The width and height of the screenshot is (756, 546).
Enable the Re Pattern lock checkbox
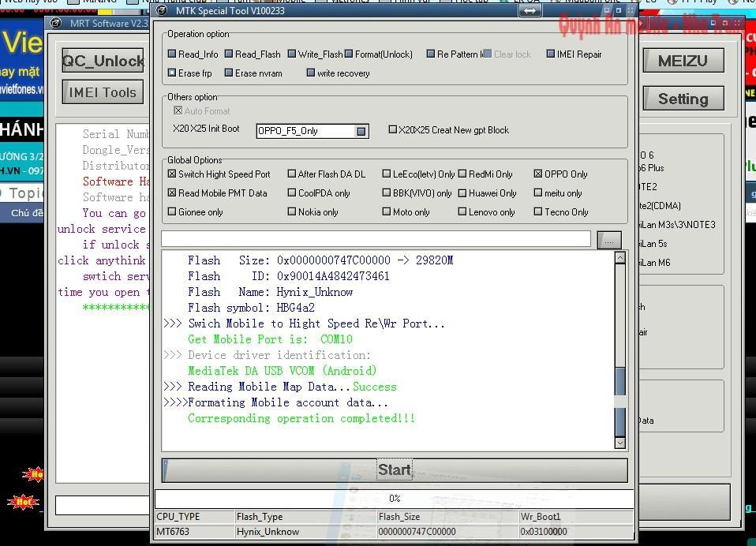pyautogui.click(x=431, y=54)
